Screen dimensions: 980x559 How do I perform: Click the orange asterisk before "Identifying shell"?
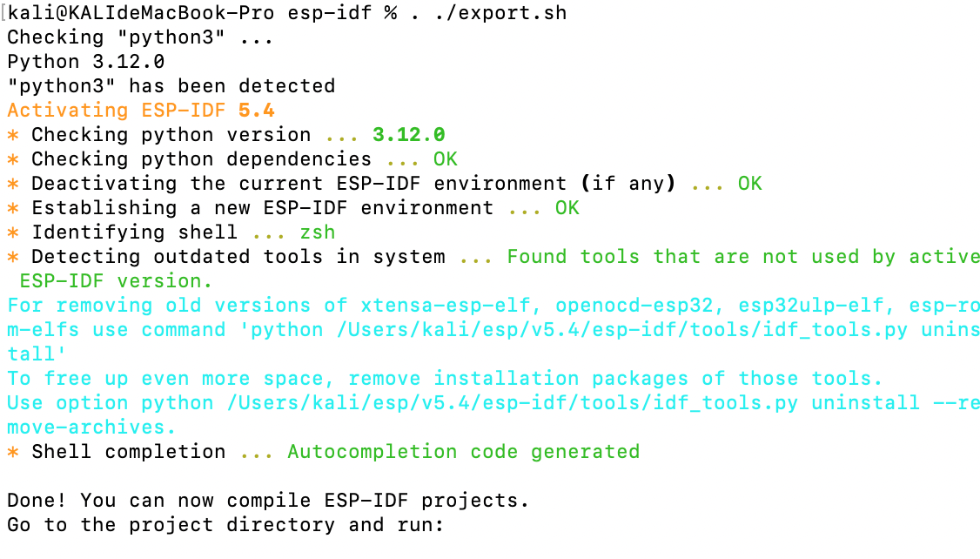(13, 232)
